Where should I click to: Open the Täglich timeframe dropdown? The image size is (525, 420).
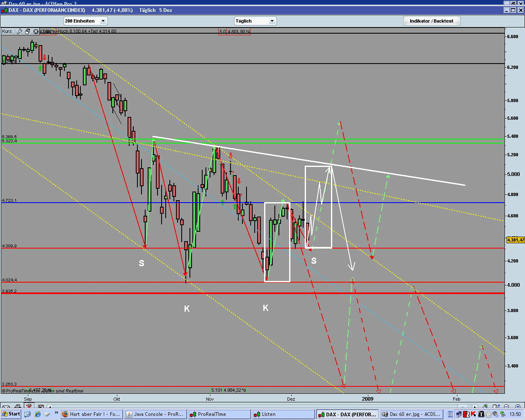(x=256, y=21)
